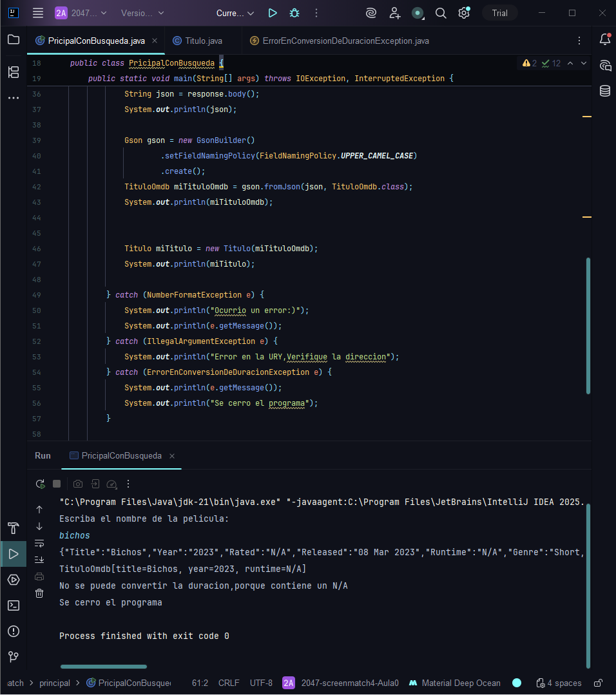The image size is (616, 695).
Task: Switch to ErrorEnConversionDeDuracionException.java tab
Action: click(x=340, y=41)
